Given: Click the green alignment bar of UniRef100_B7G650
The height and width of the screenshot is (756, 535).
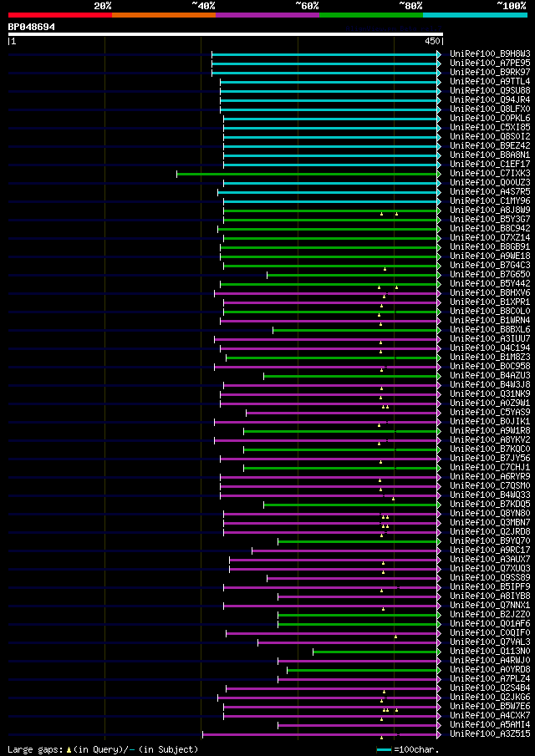Looking at the screenshot, I should point(352,275).
